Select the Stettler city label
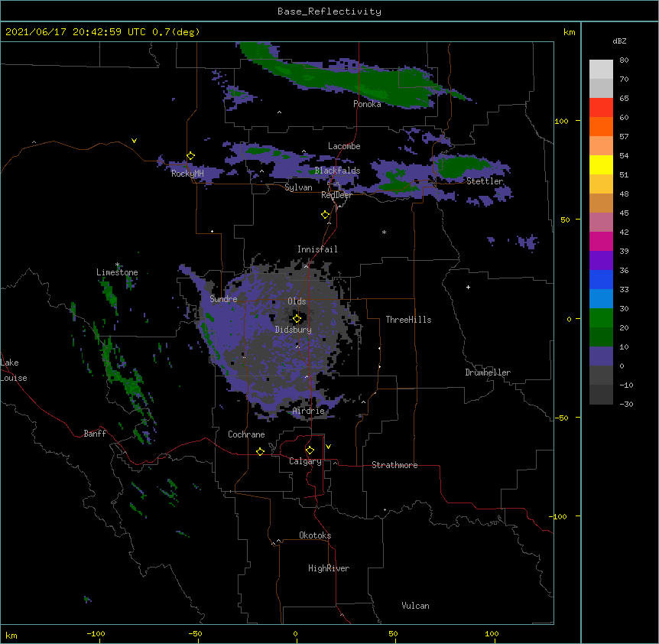Image resolution: width=659 pixels, height=644 pixels. coord(485,181)
